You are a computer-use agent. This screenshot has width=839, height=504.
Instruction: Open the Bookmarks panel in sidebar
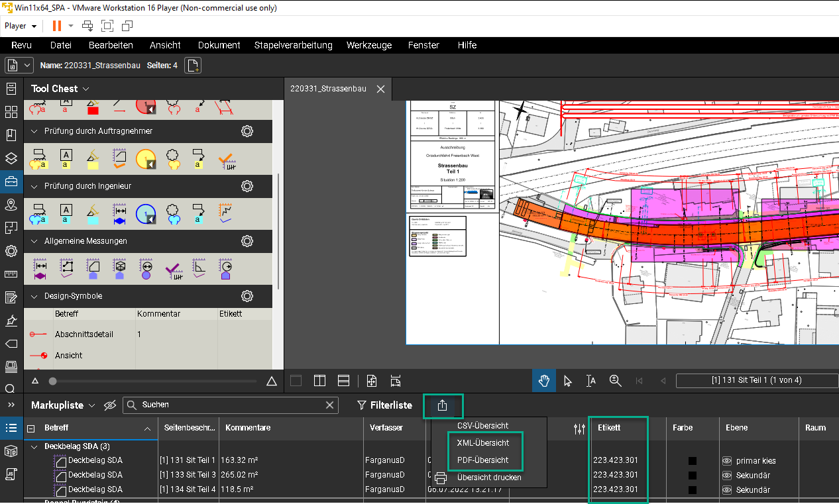(11, 135)
